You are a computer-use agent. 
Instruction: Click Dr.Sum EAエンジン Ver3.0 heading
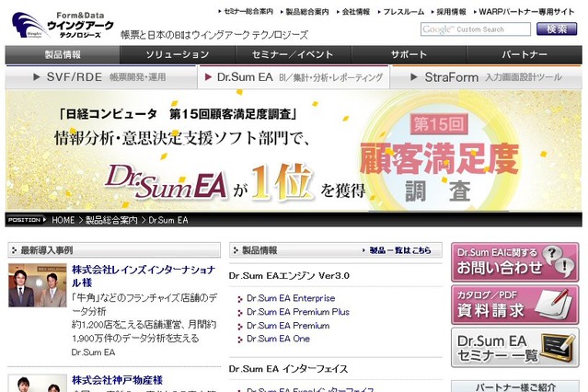point(289,276)
